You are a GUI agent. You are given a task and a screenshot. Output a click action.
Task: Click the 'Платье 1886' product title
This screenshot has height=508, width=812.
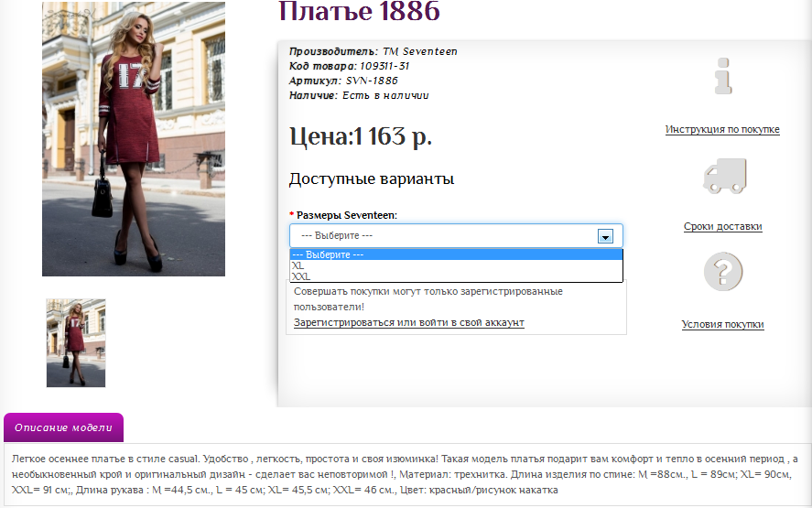tap(359, 12)
